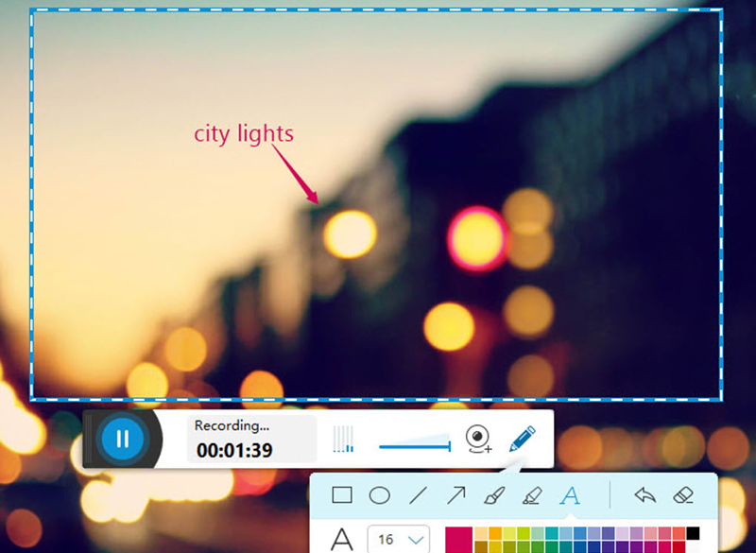
Task: Select the Rectangle drawing tool
Action: tap(342, 495)
